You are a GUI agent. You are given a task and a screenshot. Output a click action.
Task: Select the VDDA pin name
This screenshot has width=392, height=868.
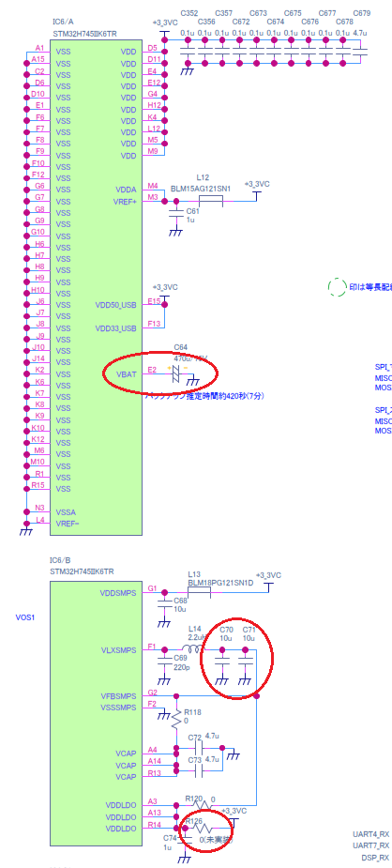click(126, 190)
